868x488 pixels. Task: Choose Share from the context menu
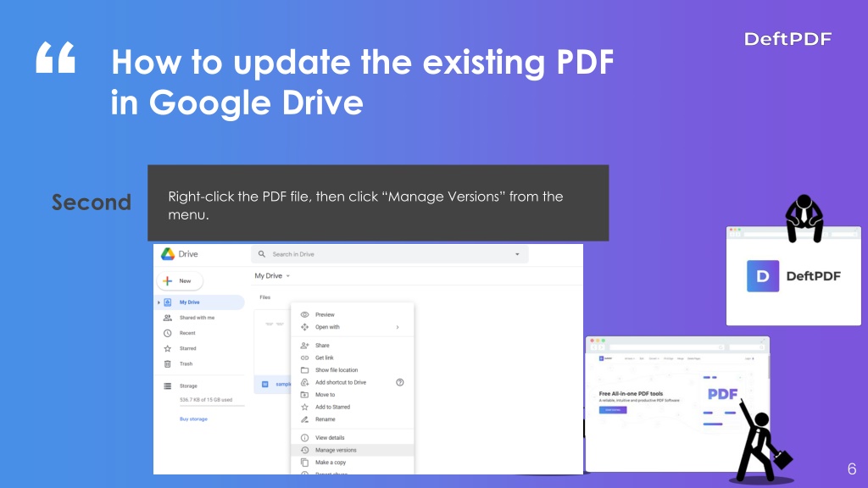coord(352,346)
